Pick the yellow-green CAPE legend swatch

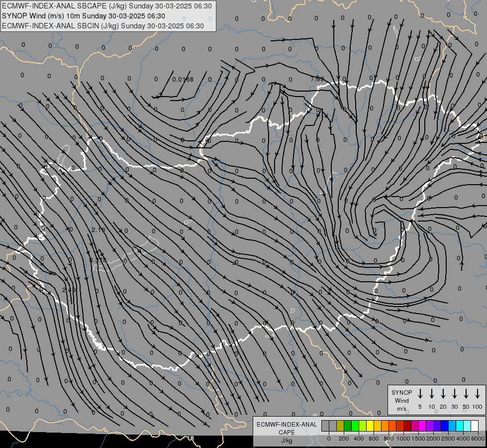pos(363,426)
